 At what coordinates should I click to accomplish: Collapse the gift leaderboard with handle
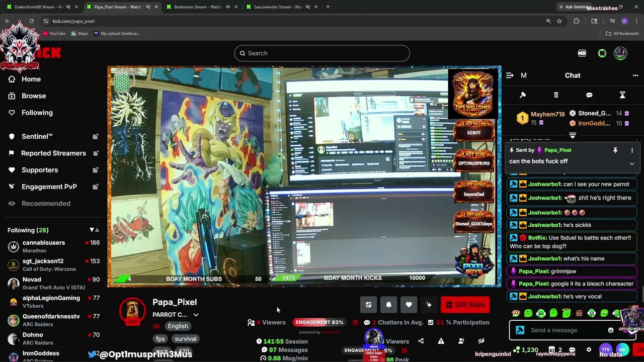click(x=573, y=135)
